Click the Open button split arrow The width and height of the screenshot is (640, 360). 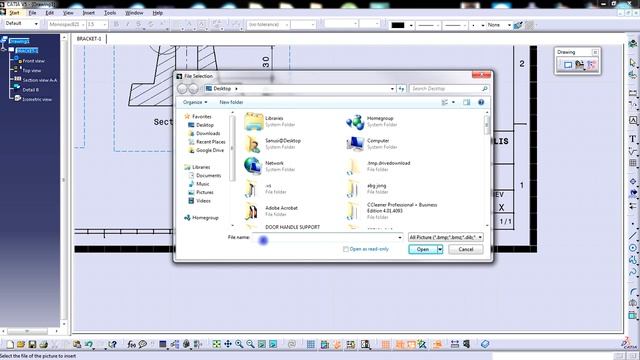pos(440,249)
